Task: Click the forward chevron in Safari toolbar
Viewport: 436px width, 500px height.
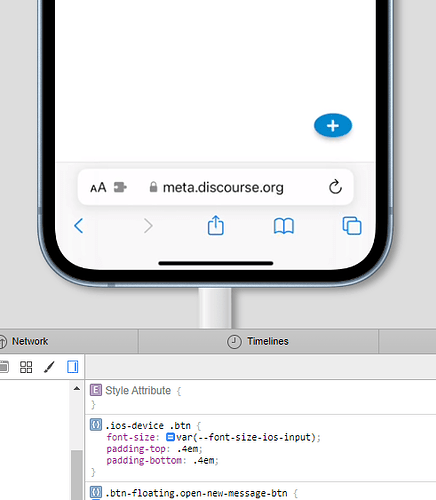Action: (x=148, y=226)
